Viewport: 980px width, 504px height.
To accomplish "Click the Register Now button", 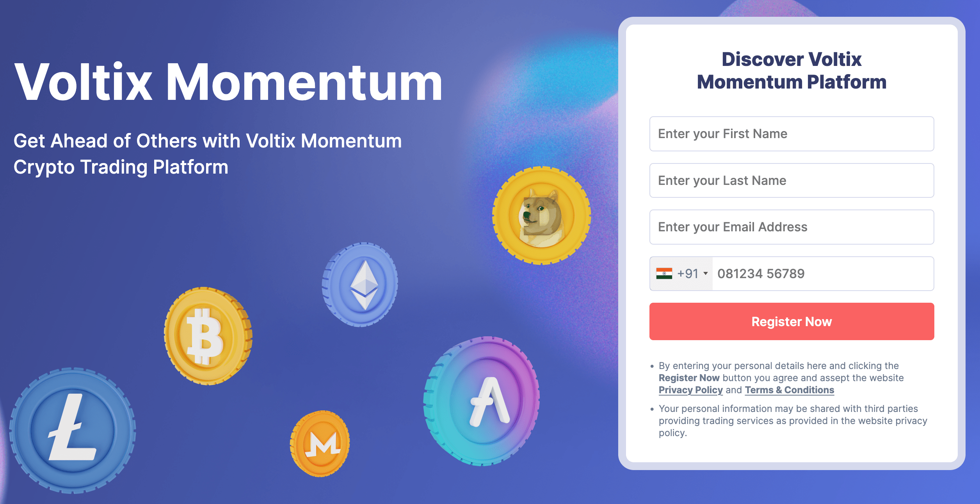I will 791,321.
